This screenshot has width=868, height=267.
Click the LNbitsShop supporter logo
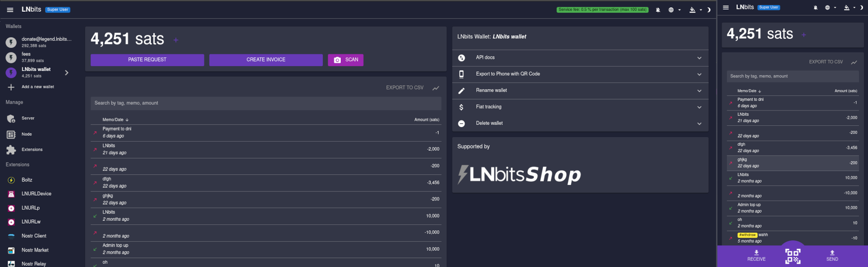[x=519, y=175]
